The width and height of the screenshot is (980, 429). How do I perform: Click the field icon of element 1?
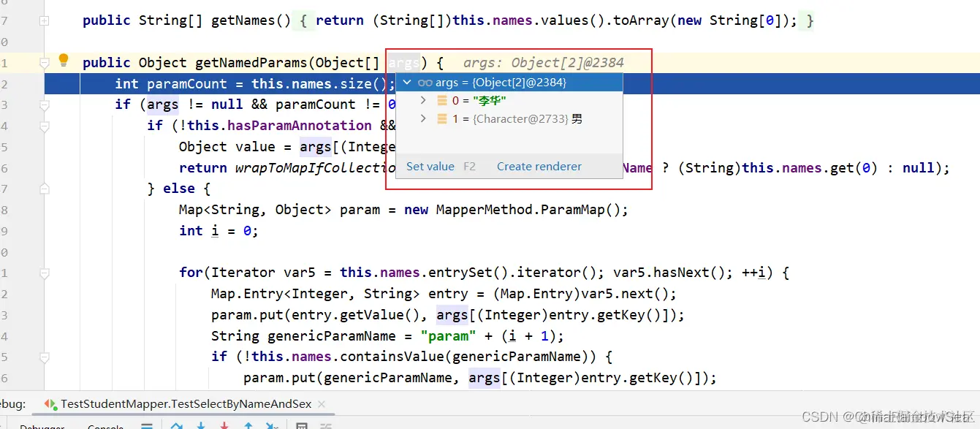click(441, 118)
